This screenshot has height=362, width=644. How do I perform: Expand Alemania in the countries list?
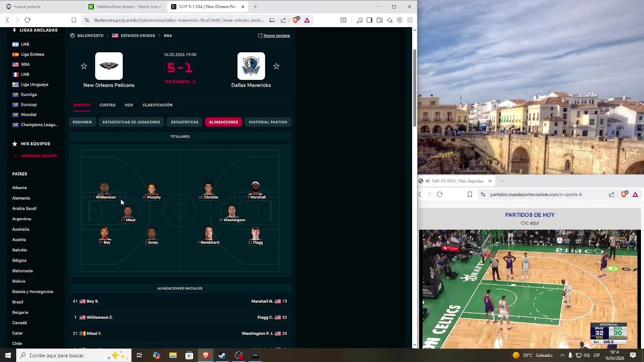click(21, 198)
